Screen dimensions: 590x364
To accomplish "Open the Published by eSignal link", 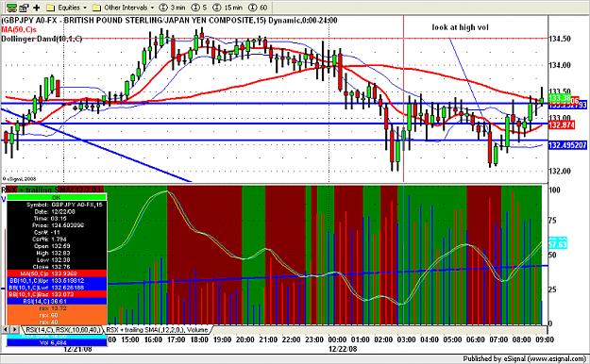I will [x=525, y=358].
